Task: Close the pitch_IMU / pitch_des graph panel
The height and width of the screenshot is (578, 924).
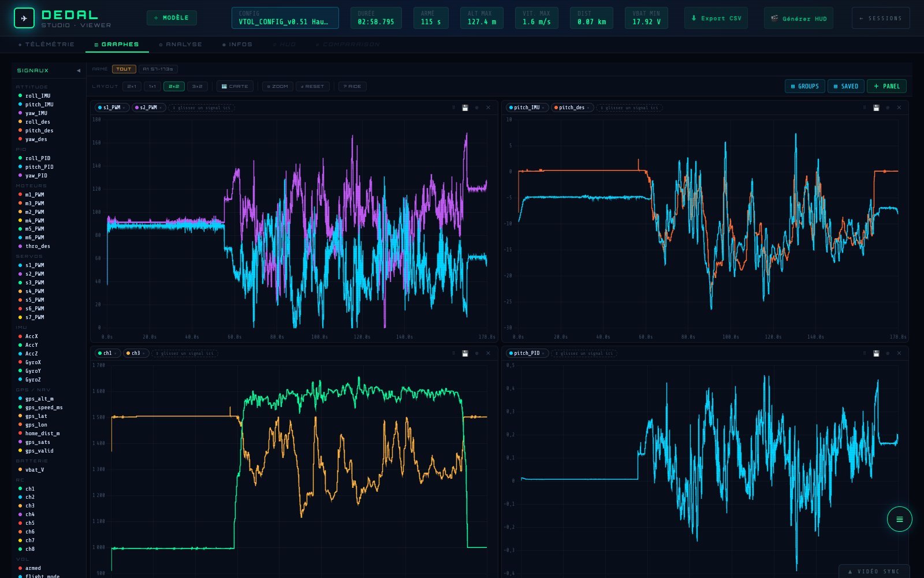Action: point(899,108)
